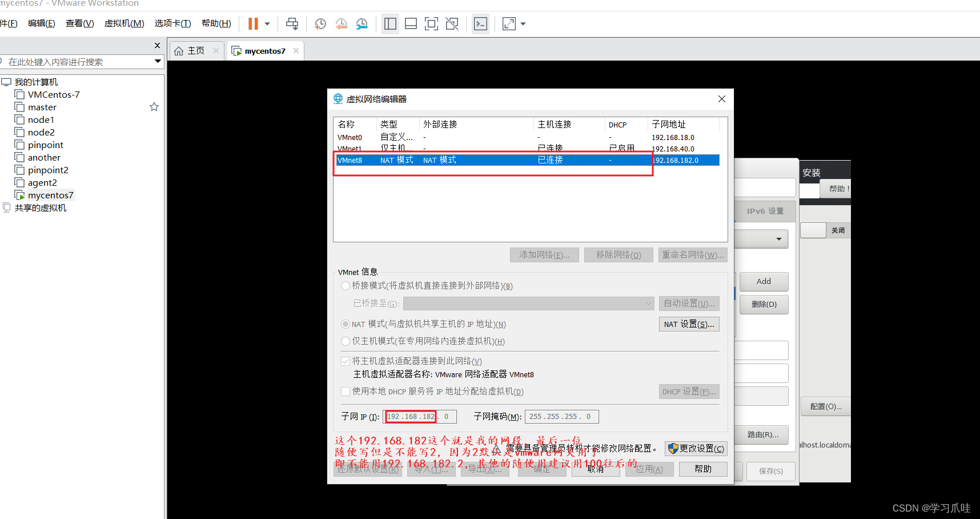980x519 pixels.
Task: Click the DHCP 设置(P)... button
Action: pyautogui.click(x=689, y=392)
